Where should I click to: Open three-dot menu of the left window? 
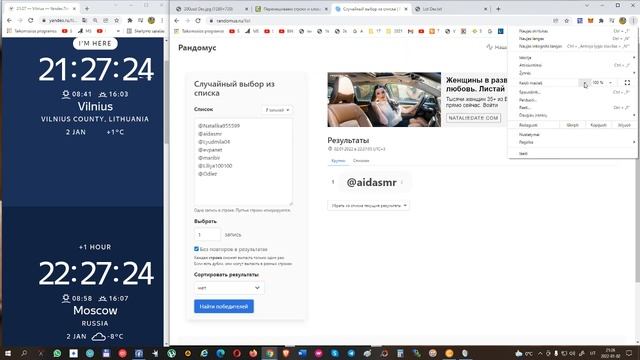162,20
